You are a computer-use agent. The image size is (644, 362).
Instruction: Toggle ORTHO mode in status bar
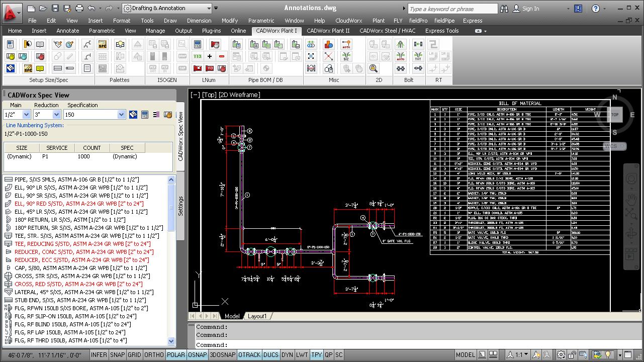click(x=154, y=354)
